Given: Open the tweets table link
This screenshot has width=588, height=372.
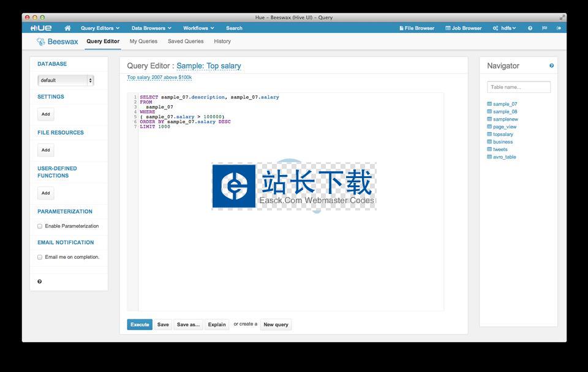Looking at the screenshot, I should (x=500, y=149).
